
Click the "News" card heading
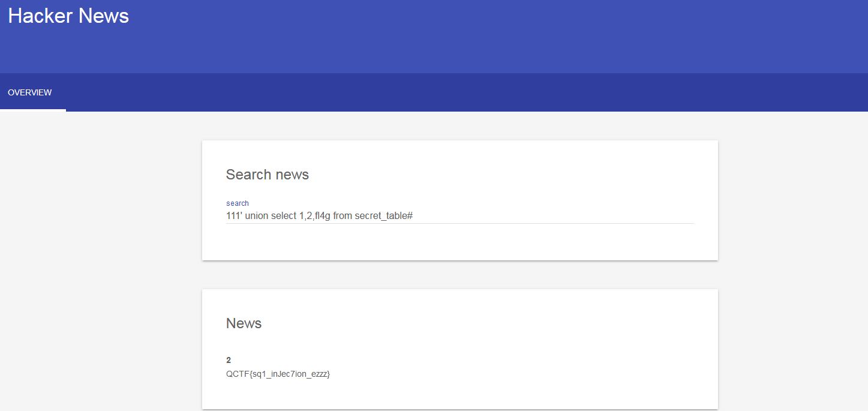coord(244,323)
